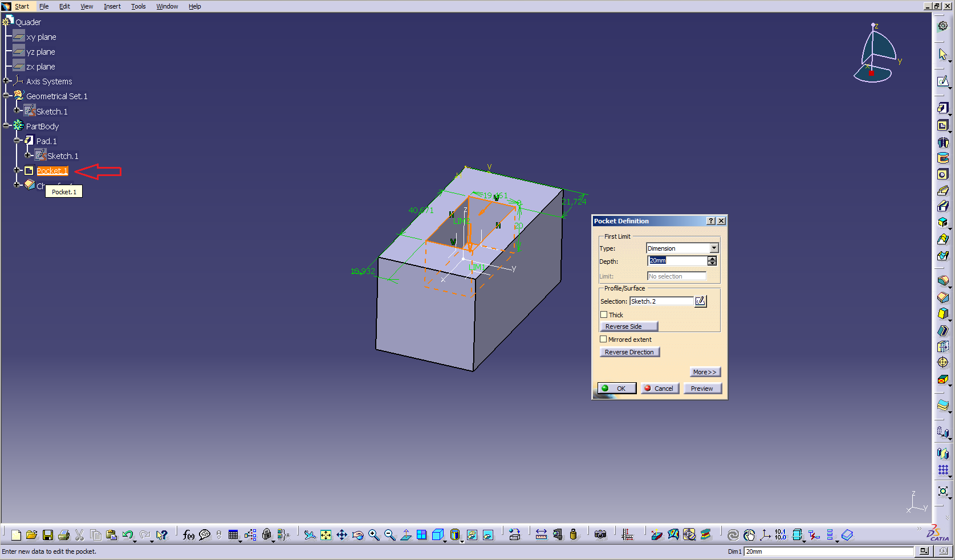
Task: Select the Pocket tool in right toolbar
Action: 942,125
